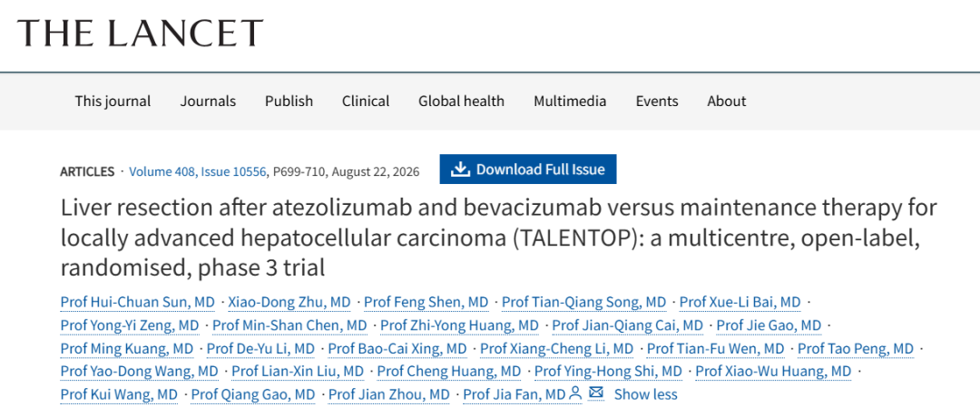Open author Prof Tao Peng, MD link
This screenshot has height=417, width=980.
856,348
